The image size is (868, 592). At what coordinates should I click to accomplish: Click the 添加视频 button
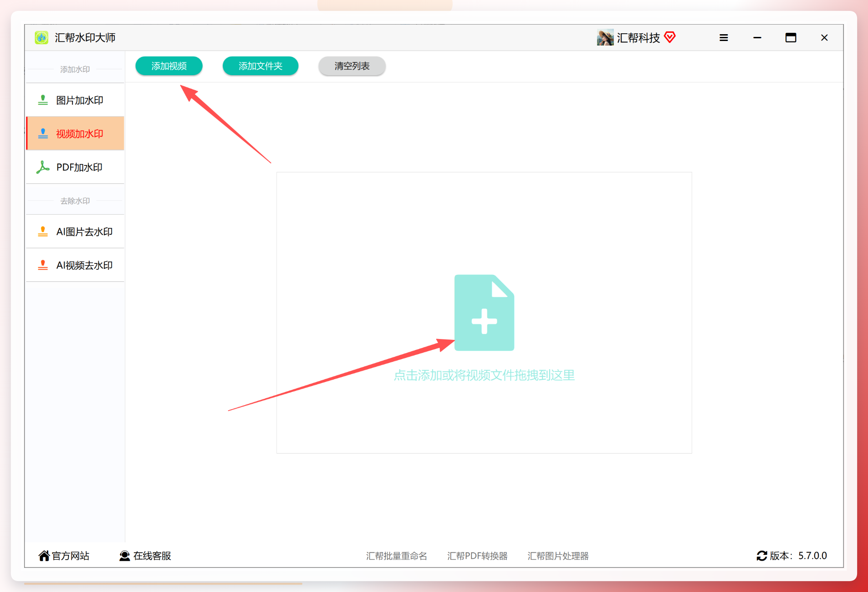(169, 66)
